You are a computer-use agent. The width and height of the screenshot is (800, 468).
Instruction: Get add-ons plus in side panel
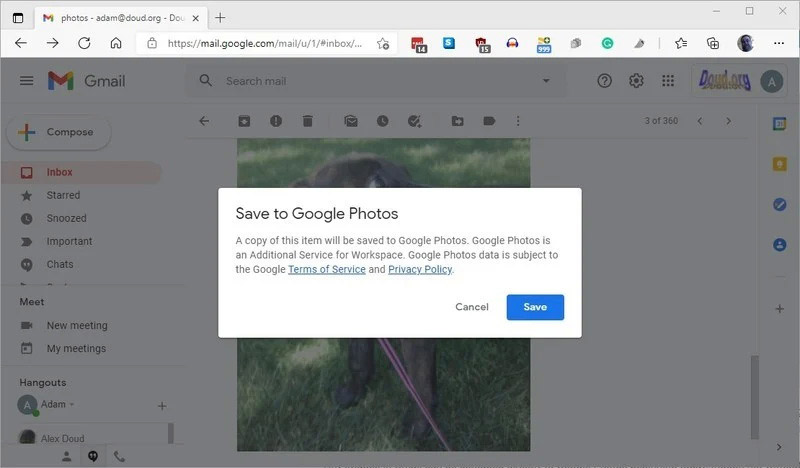click(x=779, y=309)
